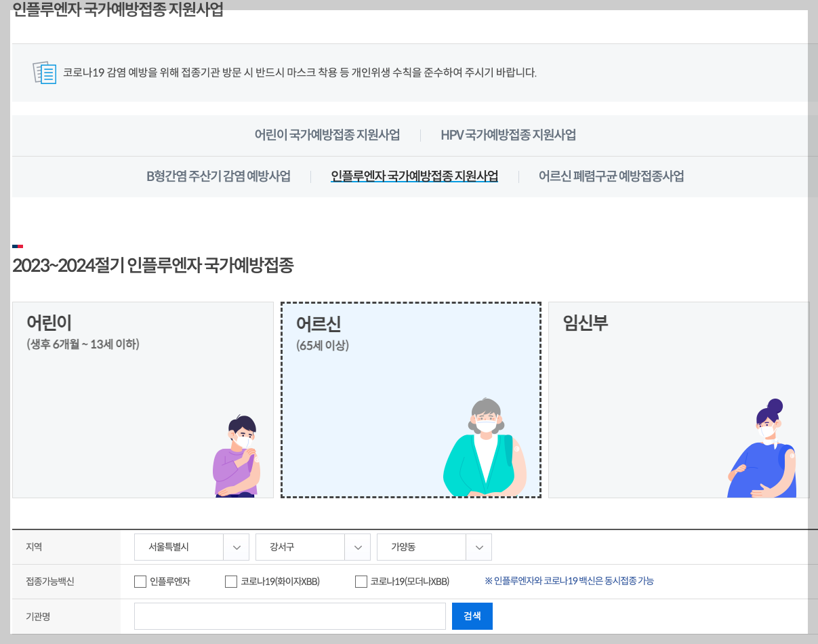Click the 기관명 institution name input field
818x644 pixels.
tap(289, 616)
